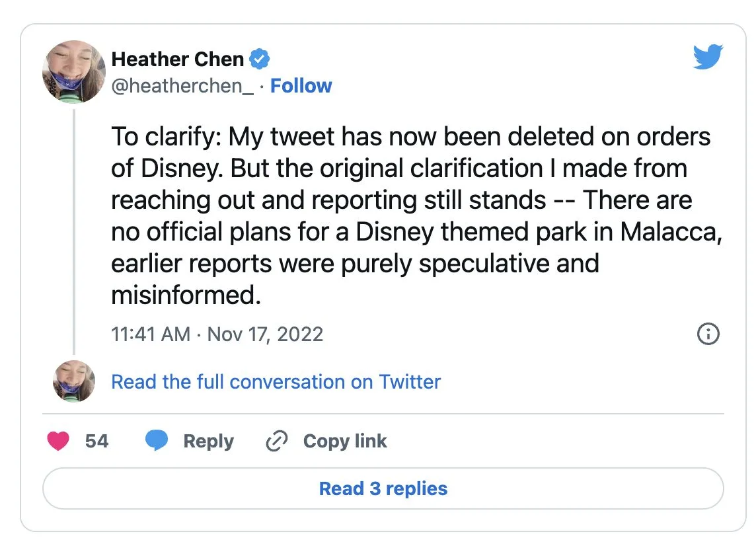Click the Copy link text label
Screen dimensions: 756x538
coord(345,442)
